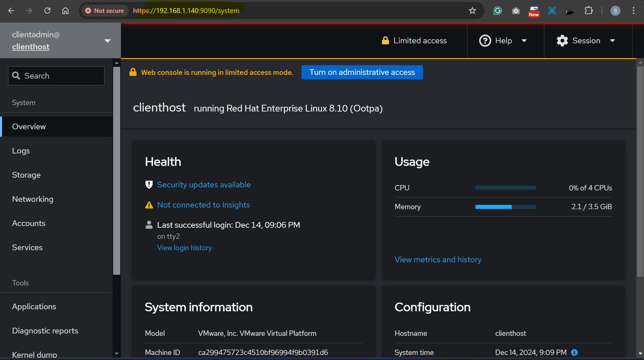This screenshot has width=644, height=360.
Task: Open Applications under Tools
Action: coord(56,307)
